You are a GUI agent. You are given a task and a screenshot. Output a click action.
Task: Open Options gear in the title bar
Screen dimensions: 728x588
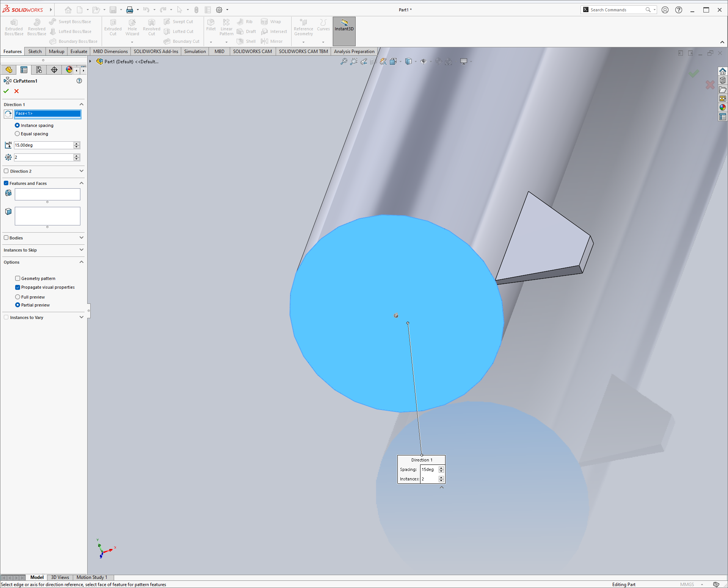(219, 10)
